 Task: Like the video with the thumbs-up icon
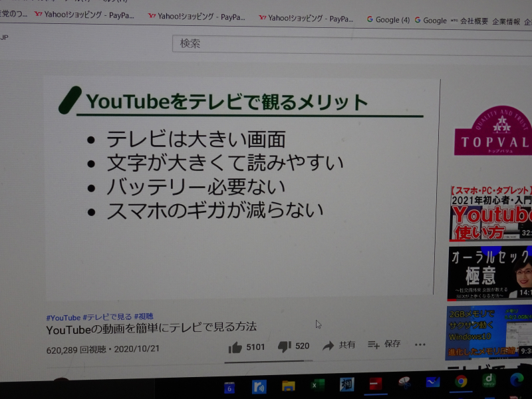point(235,347)
